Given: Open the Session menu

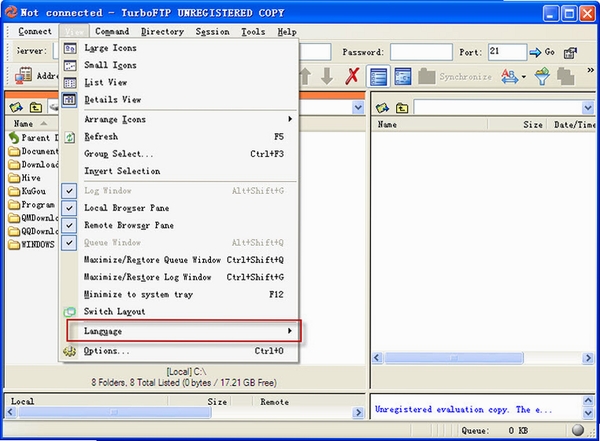Looking at the screenshot, I should pyautogui.click(x=212, y=31).
